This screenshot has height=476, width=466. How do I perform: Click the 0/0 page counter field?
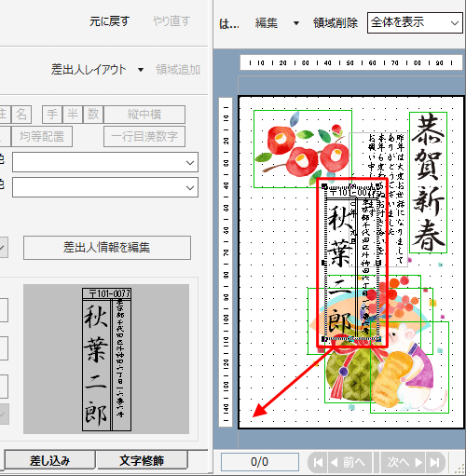pos(260,462)
